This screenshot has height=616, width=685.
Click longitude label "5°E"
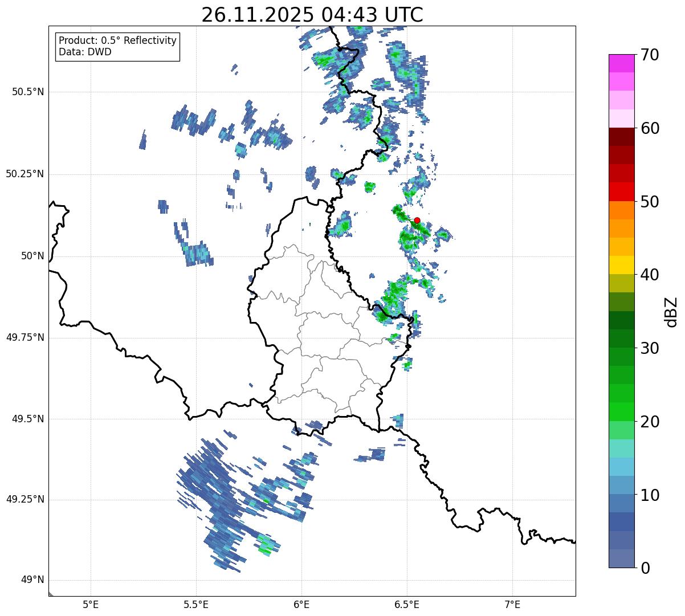[x=91, y=604]
